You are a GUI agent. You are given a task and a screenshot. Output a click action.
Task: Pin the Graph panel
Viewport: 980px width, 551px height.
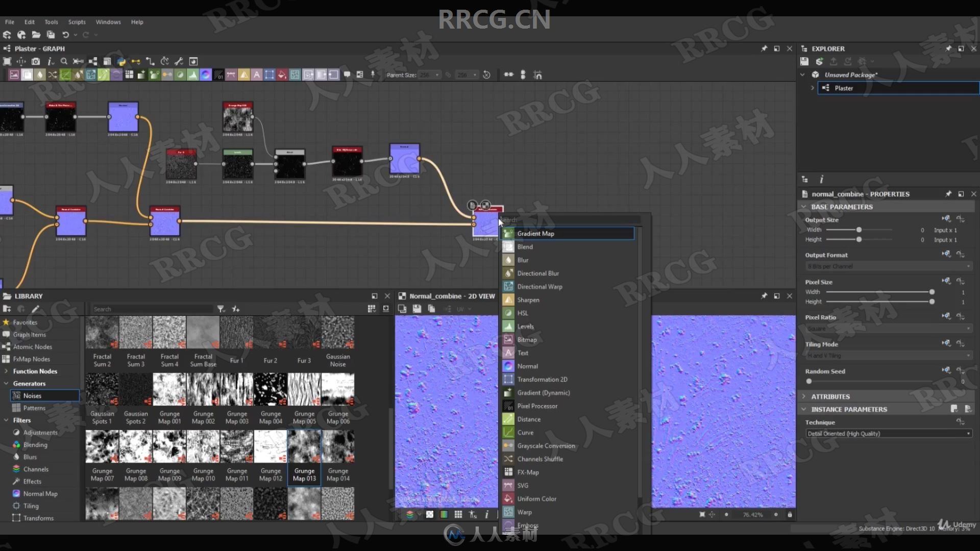coord(764,48)
